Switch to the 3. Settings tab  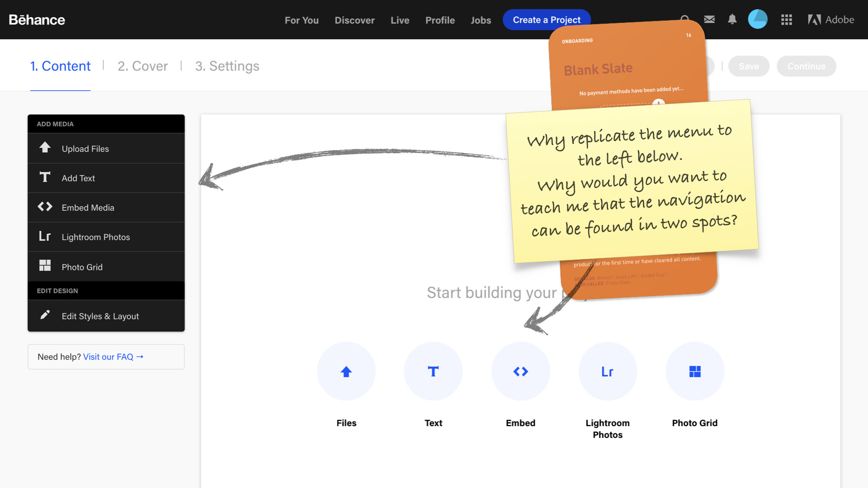click(227, 66)
